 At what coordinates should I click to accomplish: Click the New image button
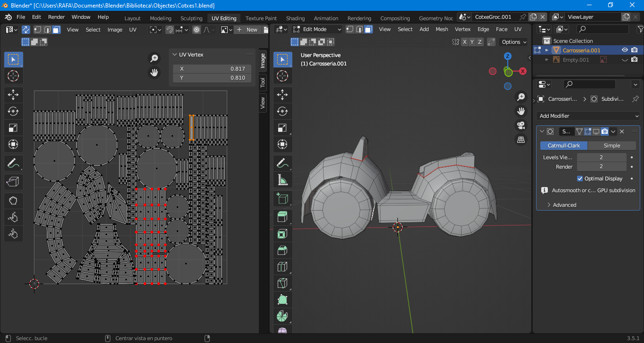248,30
